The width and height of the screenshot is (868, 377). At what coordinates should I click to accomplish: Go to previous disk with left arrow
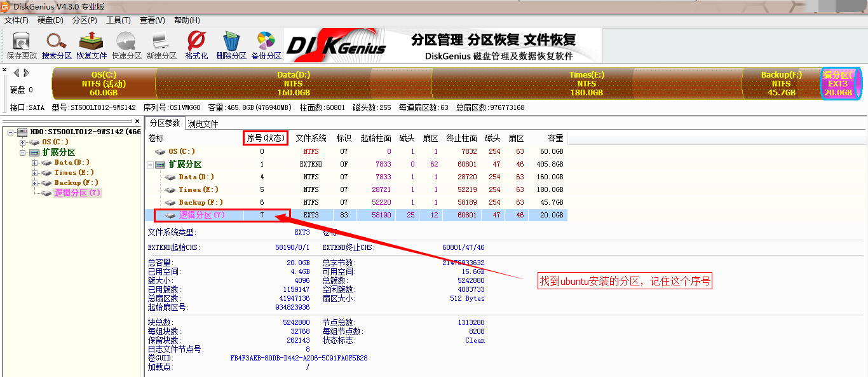(17, 72)
